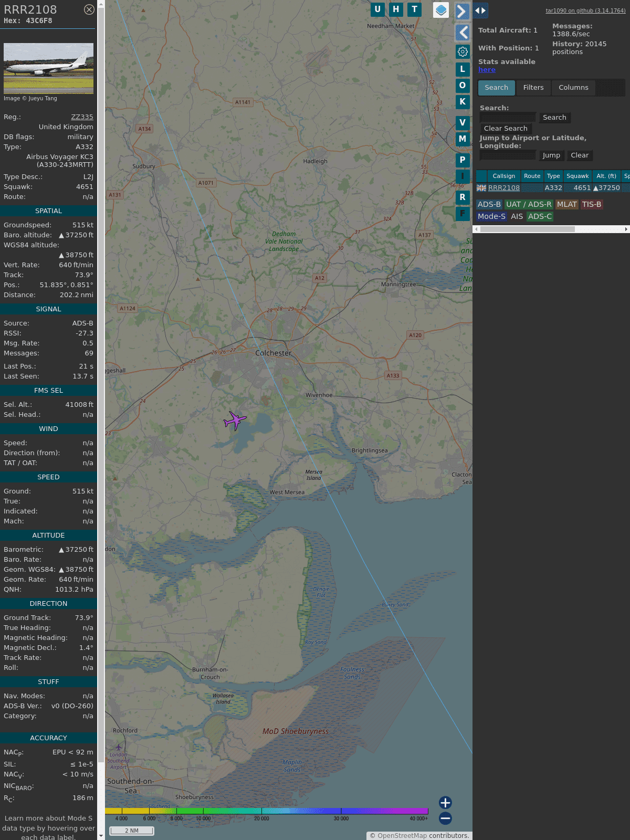Click the U map button
Image resolution: width=630 pixels, height=840 pixels.
tap(377, 9)
